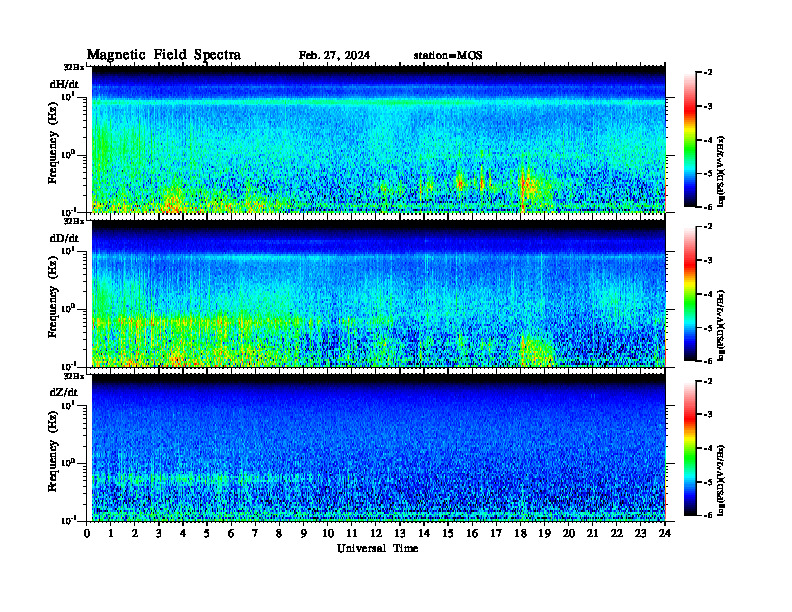Click the "32Hz" label atop the dH/dt panel
Screen dimensions: 792x612
pos(73,67)
